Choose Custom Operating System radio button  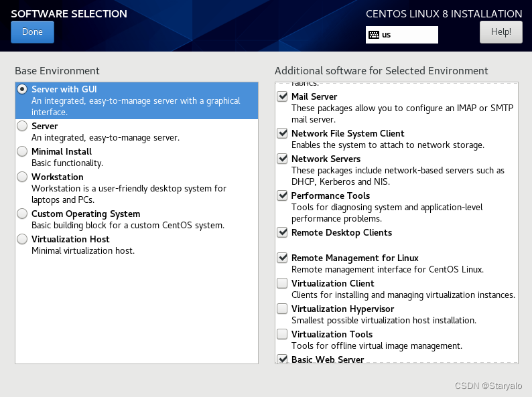pos(22,214)
